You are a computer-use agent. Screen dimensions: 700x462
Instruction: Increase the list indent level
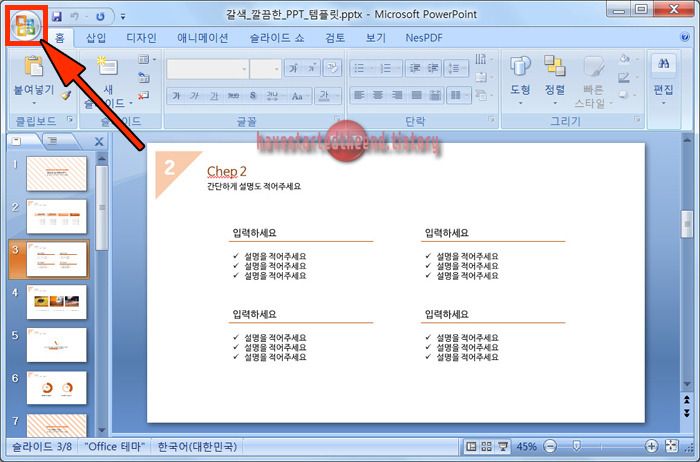pyautogui.click(x=433, y=68)
